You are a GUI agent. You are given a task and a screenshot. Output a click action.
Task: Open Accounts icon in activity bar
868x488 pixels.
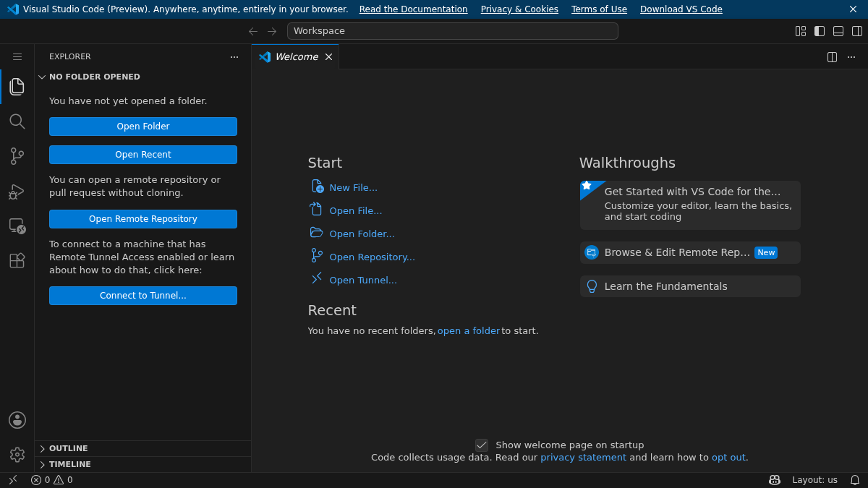(17, 420)
